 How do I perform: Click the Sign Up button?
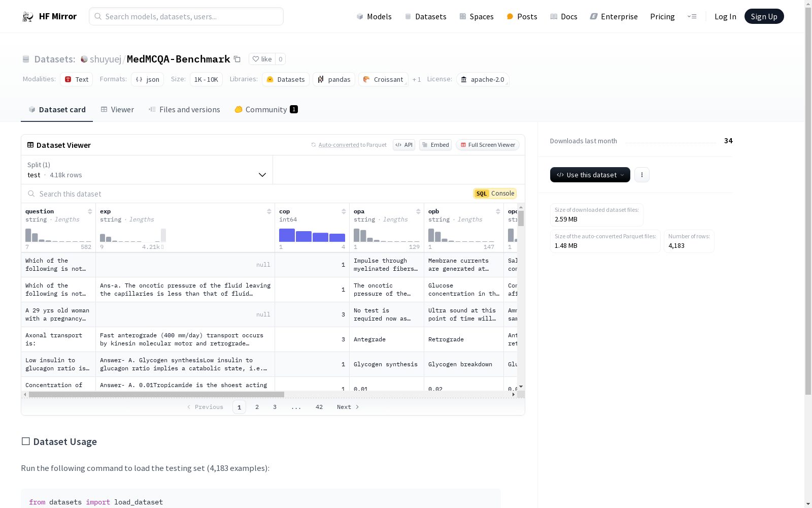(x=764, y=17)
